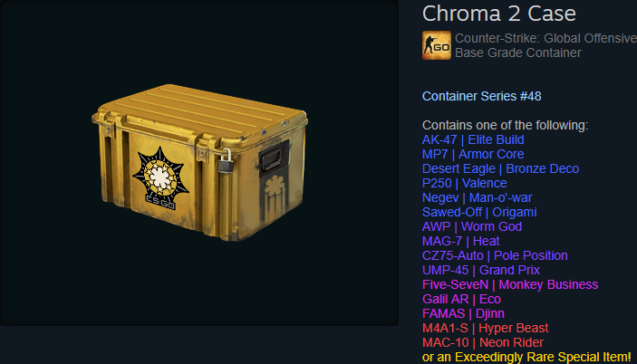The image size is (637, 364).
Task: Click the CS:GO game icon
Action: pyautogui.click(x=437, y=45)
